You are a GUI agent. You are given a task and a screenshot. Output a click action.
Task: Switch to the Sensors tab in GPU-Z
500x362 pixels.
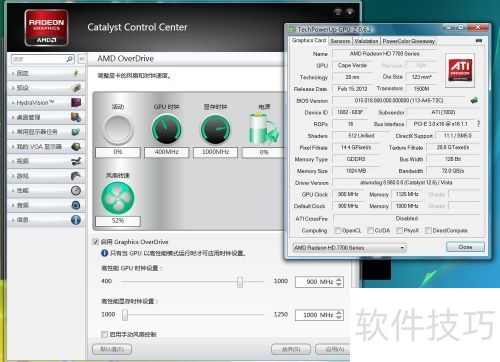(x=340, y=41)
